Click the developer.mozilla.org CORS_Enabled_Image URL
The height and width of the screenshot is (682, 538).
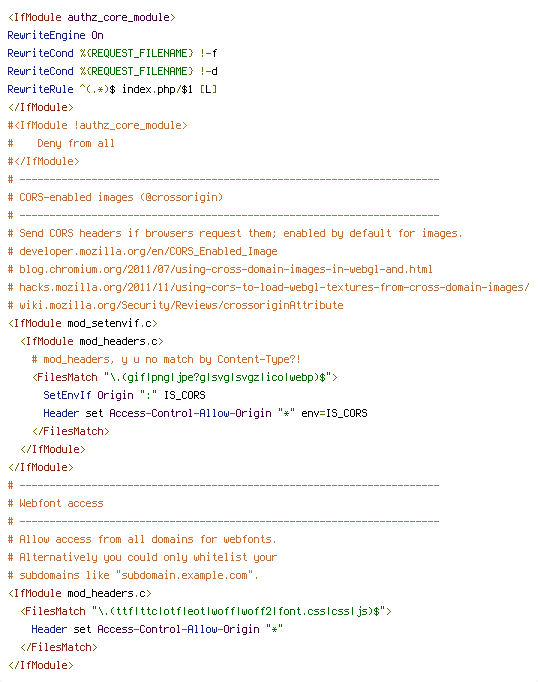coord(148,251)
